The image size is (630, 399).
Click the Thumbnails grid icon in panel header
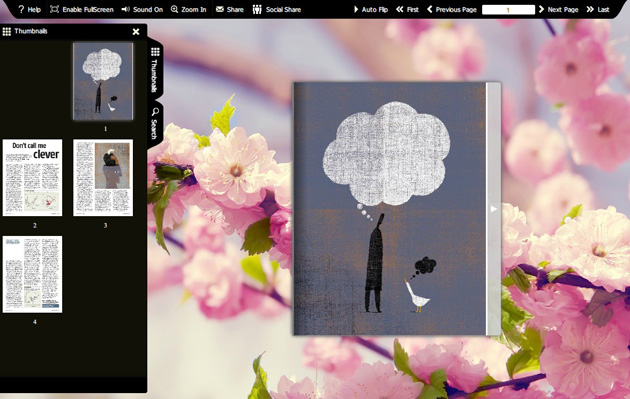tap(7, 31)
